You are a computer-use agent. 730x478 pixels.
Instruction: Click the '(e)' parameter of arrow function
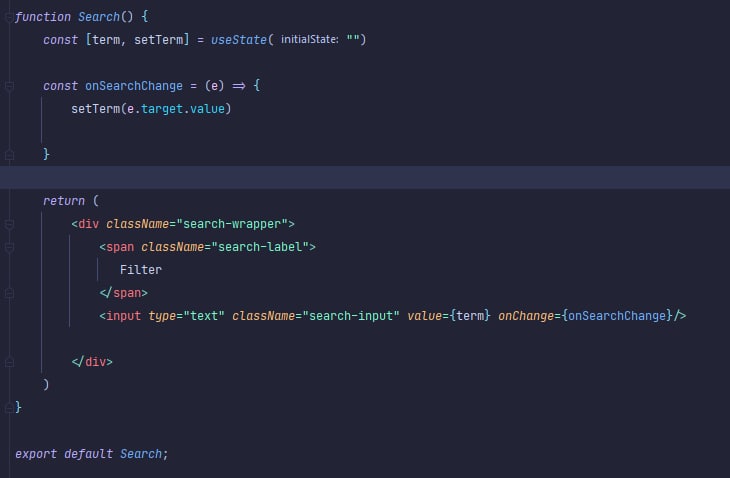214,86
